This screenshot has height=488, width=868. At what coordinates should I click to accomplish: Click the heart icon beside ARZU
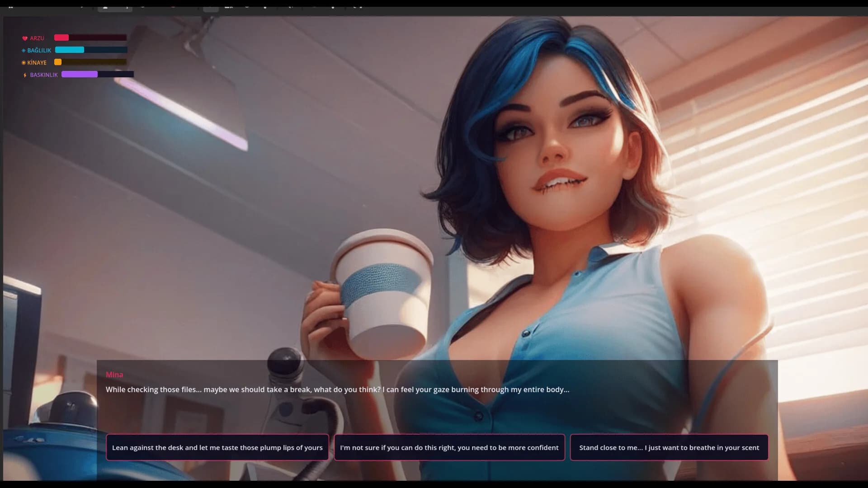pos(25,38)
